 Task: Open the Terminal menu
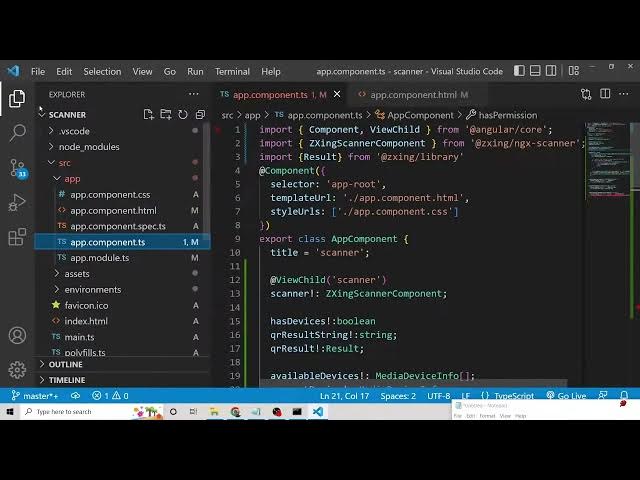[x=232, y=72]
